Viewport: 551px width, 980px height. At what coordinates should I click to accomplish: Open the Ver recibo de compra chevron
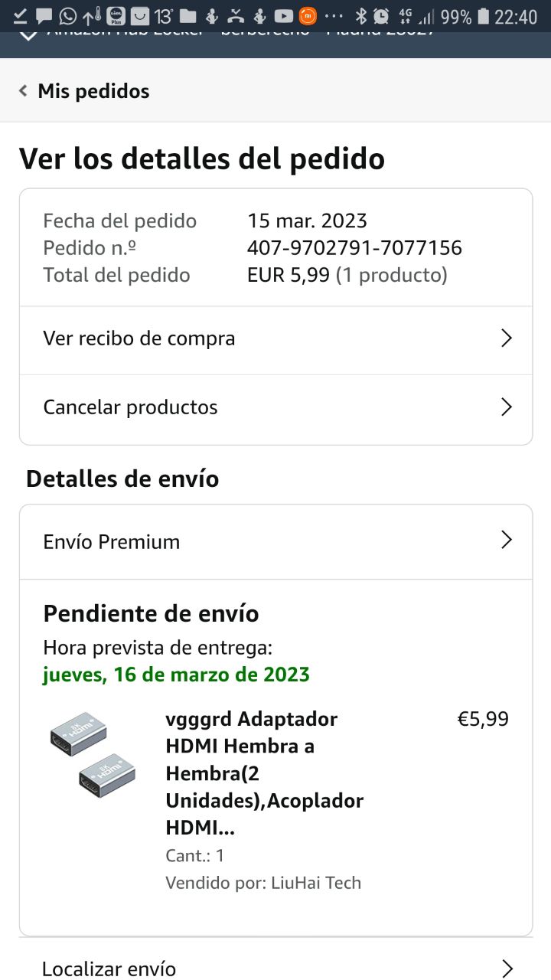(505, 338)
